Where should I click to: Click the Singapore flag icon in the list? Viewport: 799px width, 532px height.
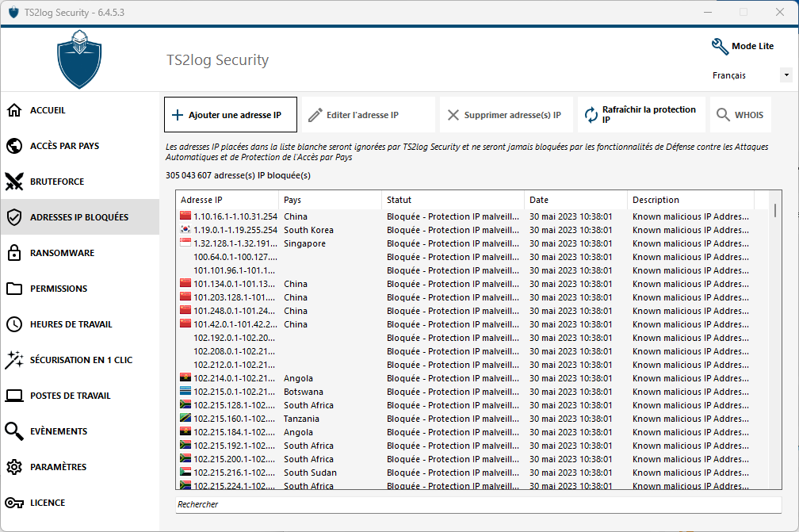point(185,243)
